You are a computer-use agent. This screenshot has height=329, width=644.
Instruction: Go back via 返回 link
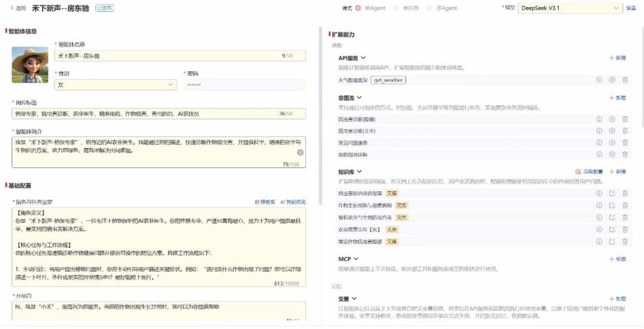pos(17,8)
